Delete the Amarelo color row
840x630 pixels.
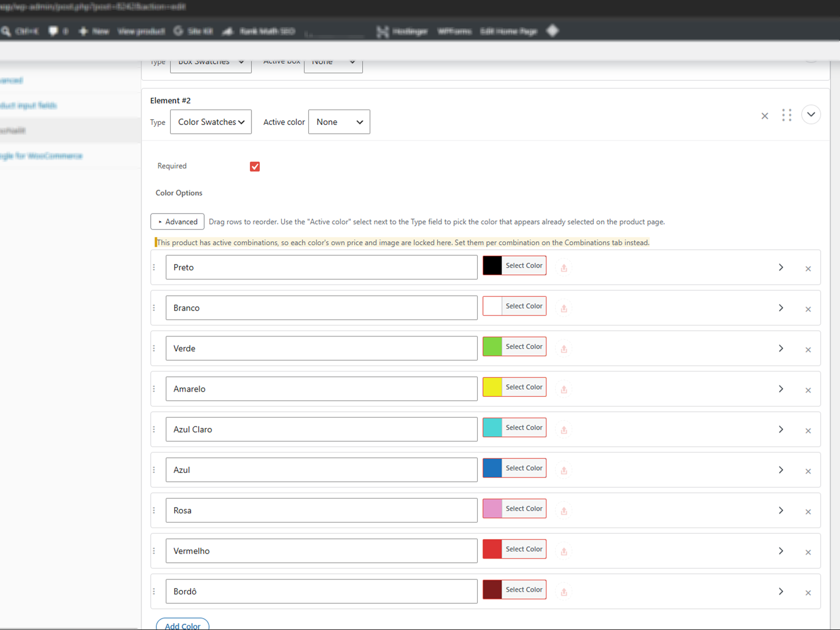tap(808, 390)
